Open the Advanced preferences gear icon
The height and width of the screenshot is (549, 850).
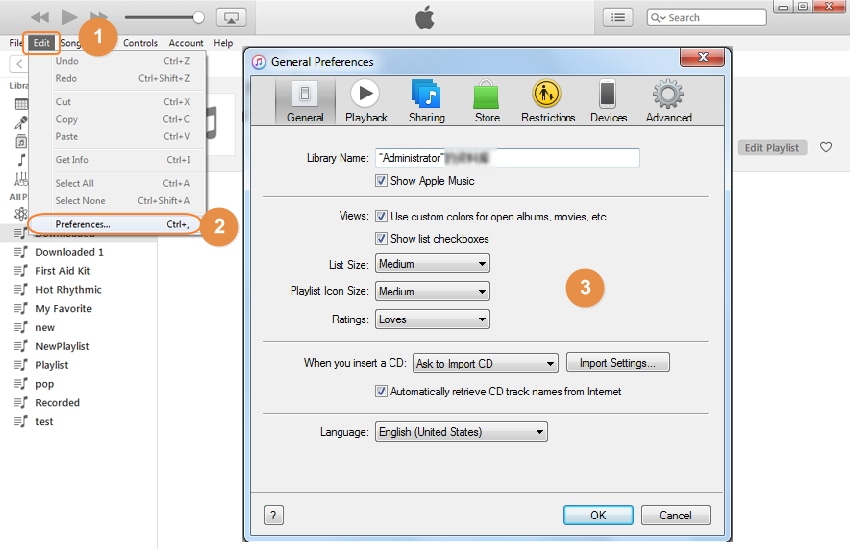click(x=668, y=94)
